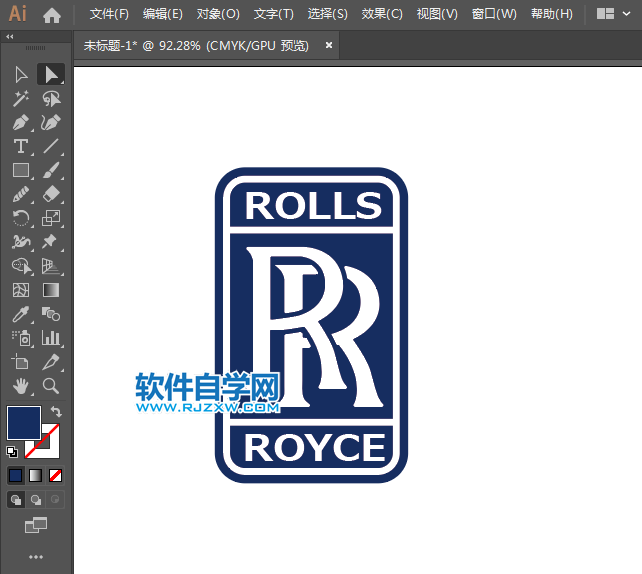Click the Home button
The image size is (642, 574).
52,15
